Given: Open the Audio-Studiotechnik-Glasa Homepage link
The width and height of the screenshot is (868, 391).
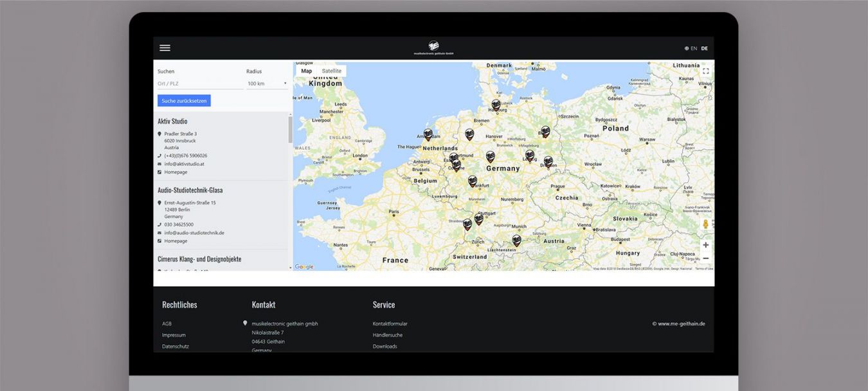Looking at the screenshot, I should tap(176, 241).
